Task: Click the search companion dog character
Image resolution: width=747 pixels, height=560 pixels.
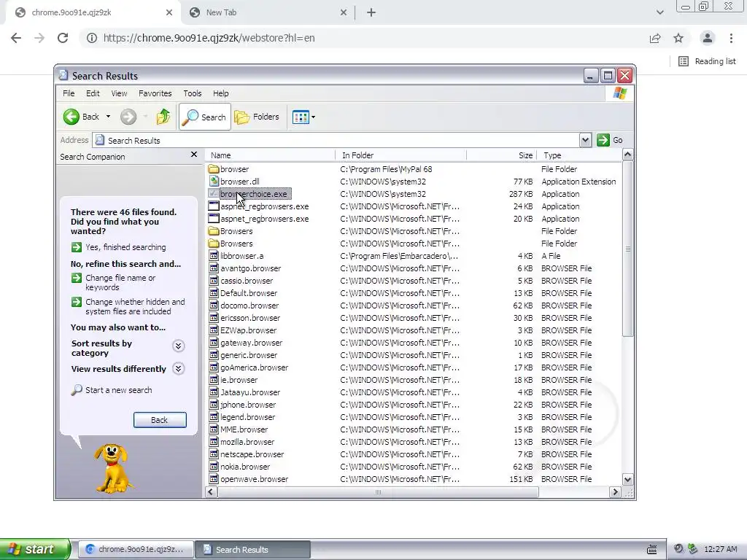Action: [112, 469]
